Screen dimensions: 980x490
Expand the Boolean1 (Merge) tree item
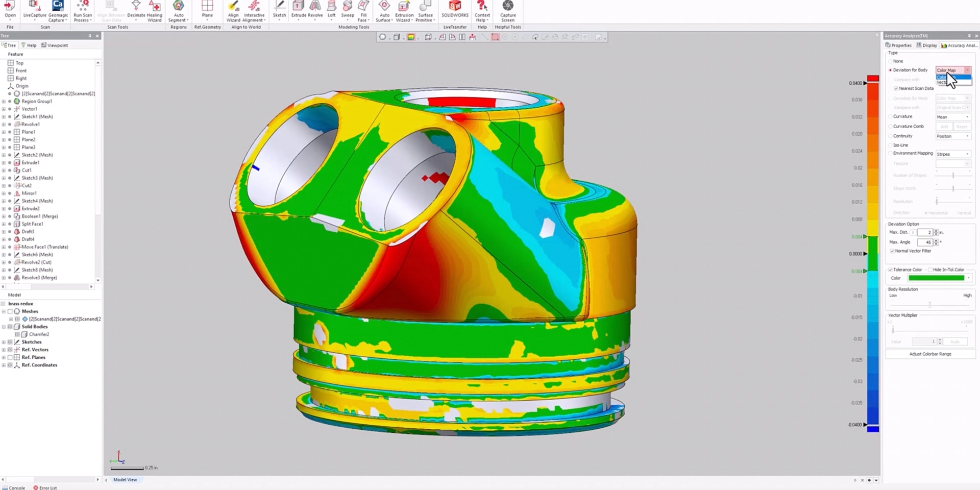[4, 216]
